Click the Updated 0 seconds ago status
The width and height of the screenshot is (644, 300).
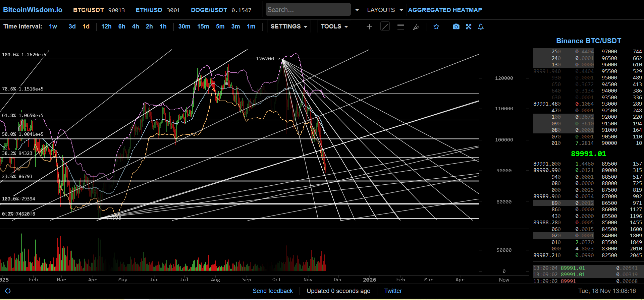click(338, 291)
